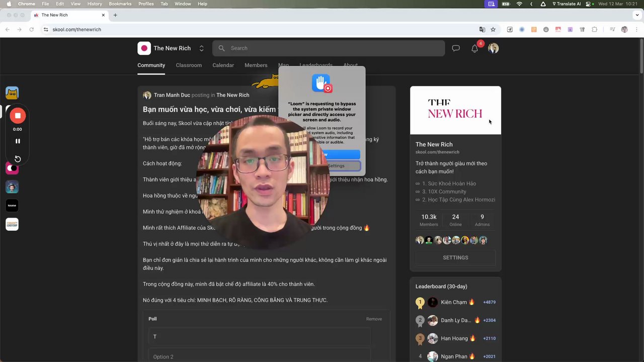Stop the Loom recording with red button
The image size is (644, 362).
(18, 116)
